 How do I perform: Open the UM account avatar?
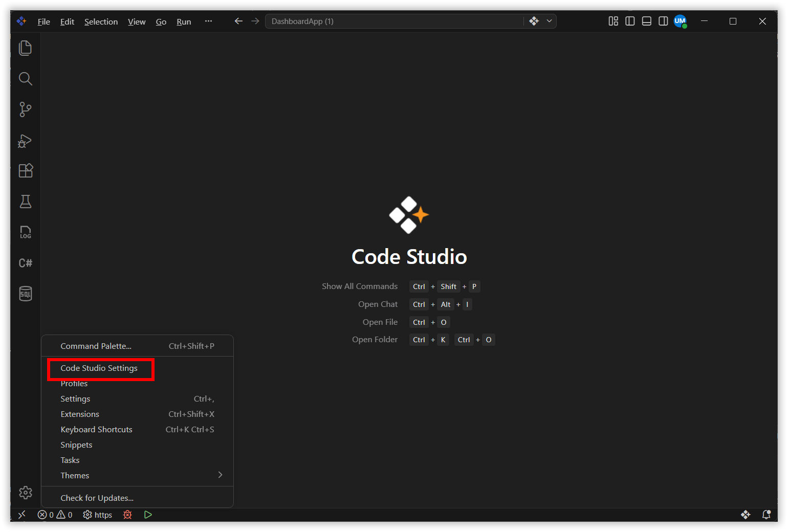click(680, 21)
